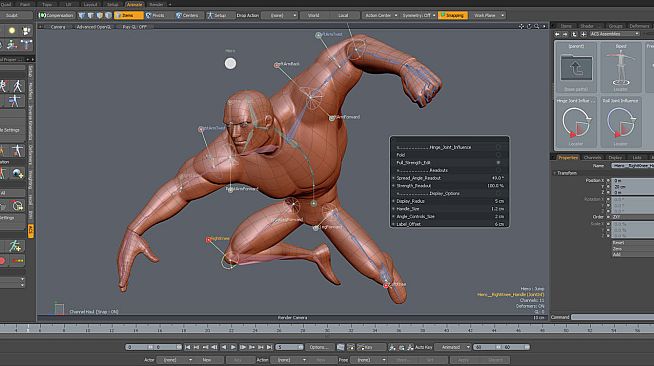Click the current frame slider field
Image resolution: width=654 pixels, height=366 pixels.
(x=289, y=347)
